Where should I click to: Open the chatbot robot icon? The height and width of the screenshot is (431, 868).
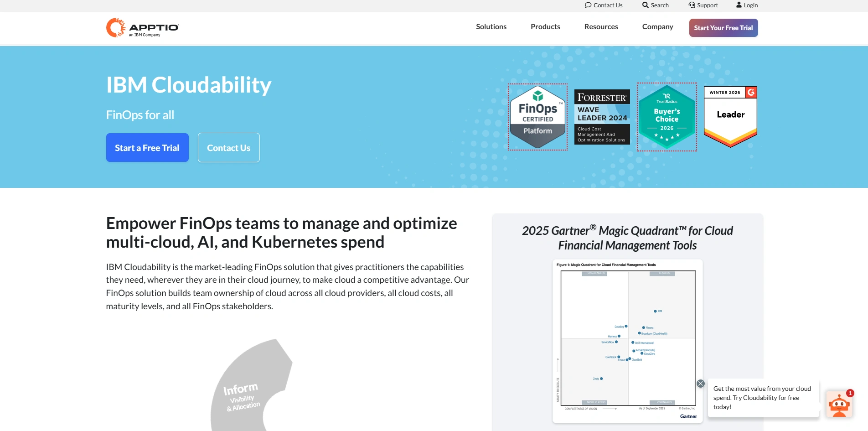click(x=839, y=404)
